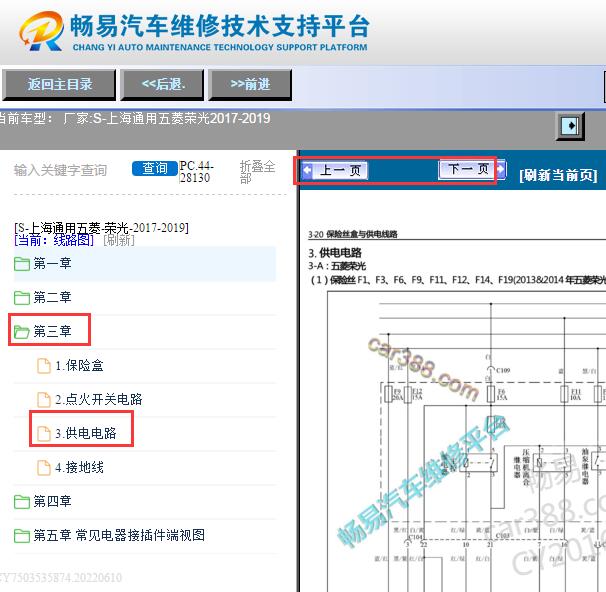Click the 3-A: 五菱荣光 subtitle text
The height and width of the screenshot is (592, 606).
pos(337,266)
